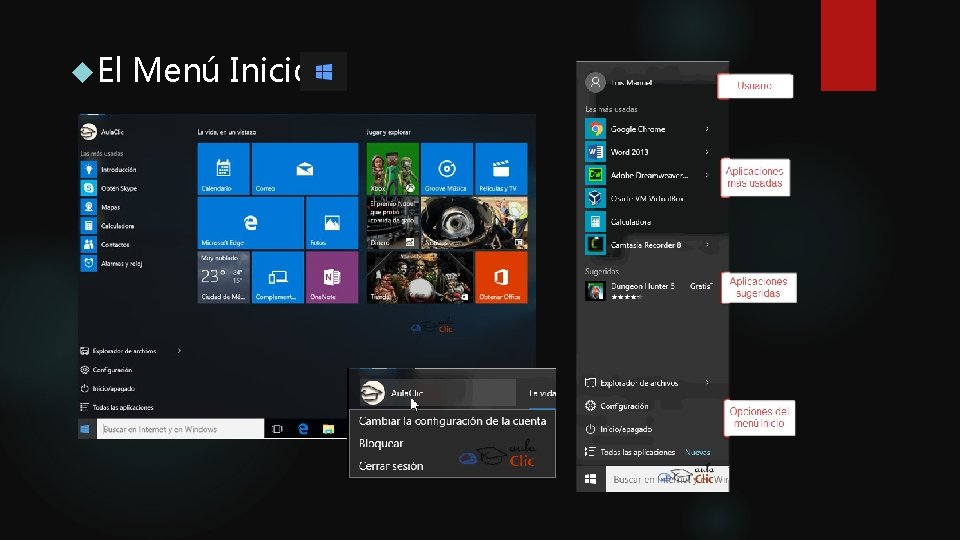Click the Buscar en Internet y en Windows box

coord(180,429)
